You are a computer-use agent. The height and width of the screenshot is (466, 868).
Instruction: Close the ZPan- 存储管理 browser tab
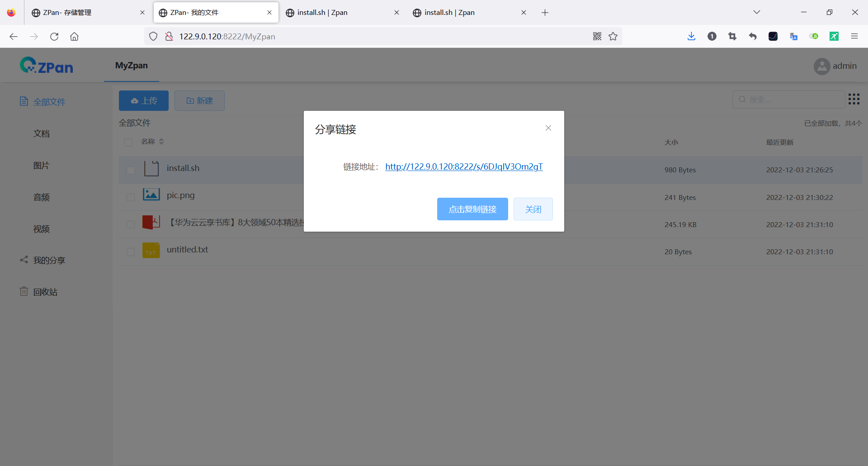click(142, 13)
